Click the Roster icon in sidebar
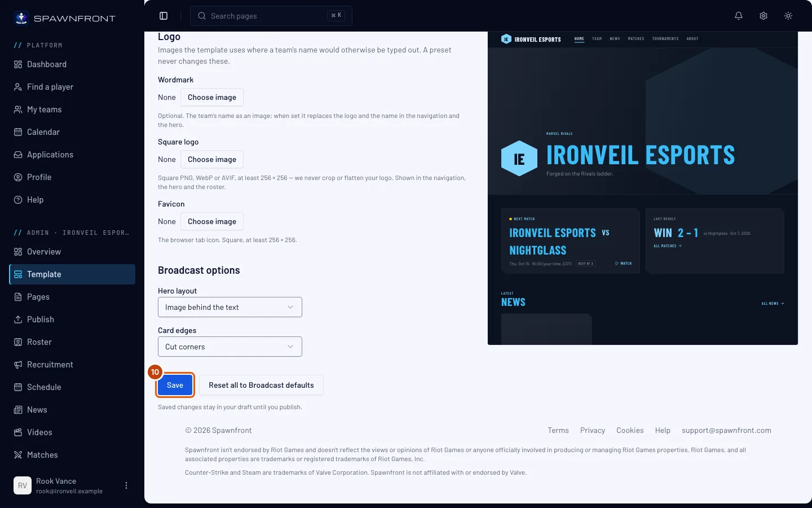The width and height of the screenshot is (812, 508). pyautogui.click(x=18, y=342)
